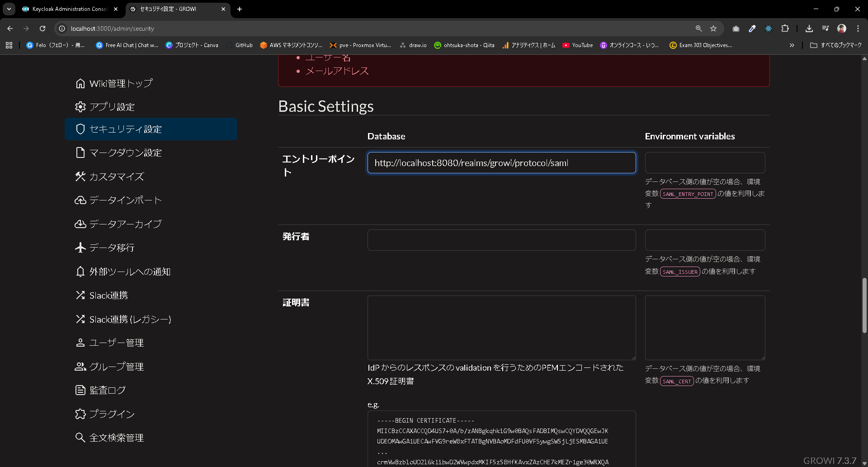Click the log icon beside 監査ログ
The width and height of the screenshot is (868, 467).
80,390
